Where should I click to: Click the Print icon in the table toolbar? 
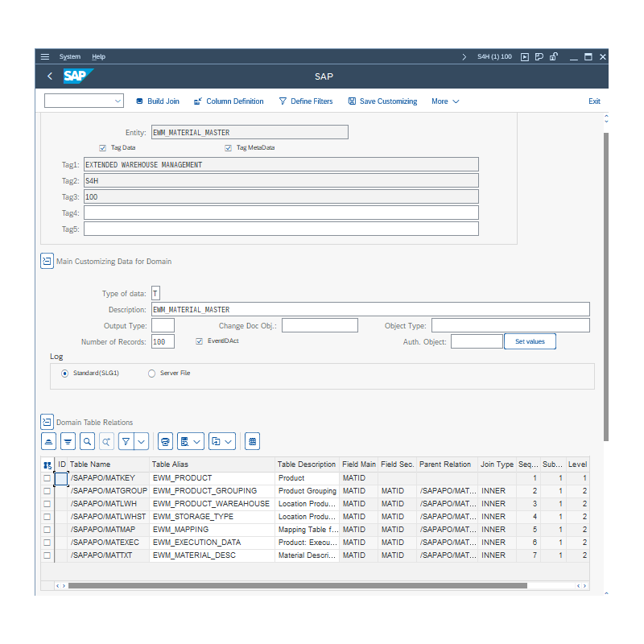click(x=165, y=441)
